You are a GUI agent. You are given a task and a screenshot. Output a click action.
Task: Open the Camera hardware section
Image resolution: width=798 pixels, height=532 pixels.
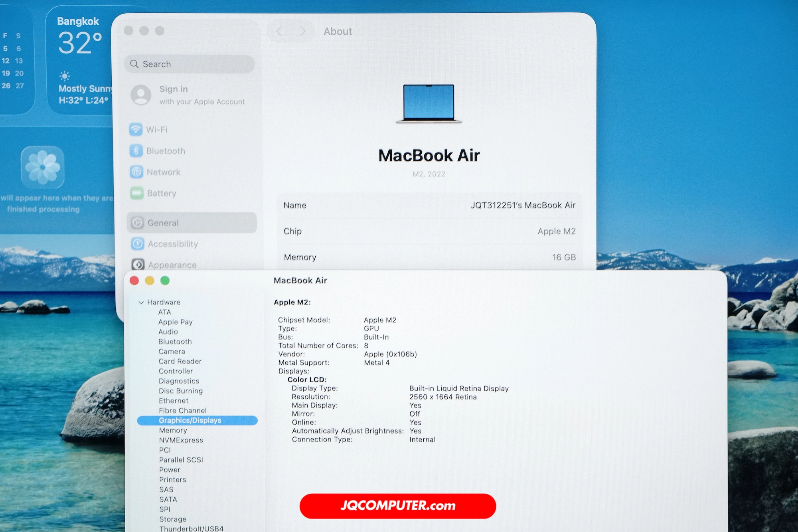172,351
